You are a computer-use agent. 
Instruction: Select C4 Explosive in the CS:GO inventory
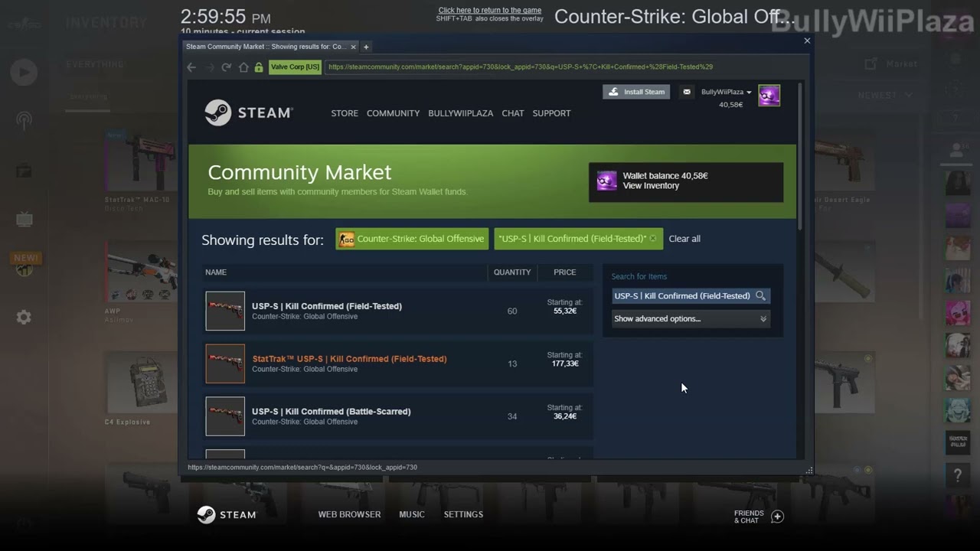(143, 388)
